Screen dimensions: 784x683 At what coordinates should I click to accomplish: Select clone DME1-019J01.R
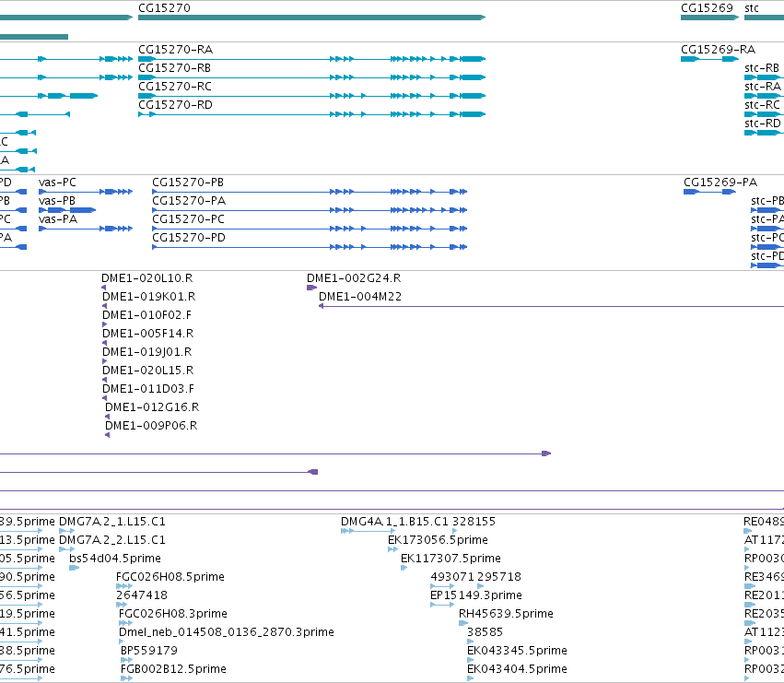[x=147, y=352]
